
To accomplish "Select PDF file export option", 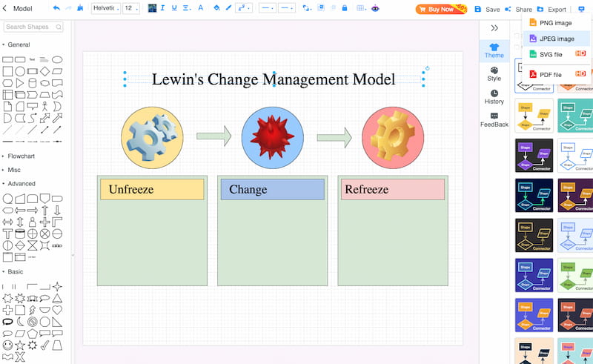I will click(556, 75).
